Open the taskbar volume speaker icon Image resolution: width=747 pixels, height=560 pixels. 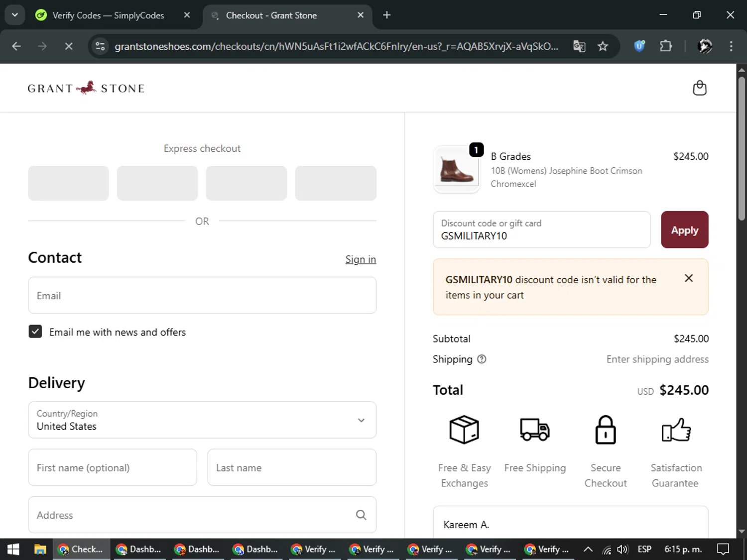pyautogui.click(x=622, y=550)
